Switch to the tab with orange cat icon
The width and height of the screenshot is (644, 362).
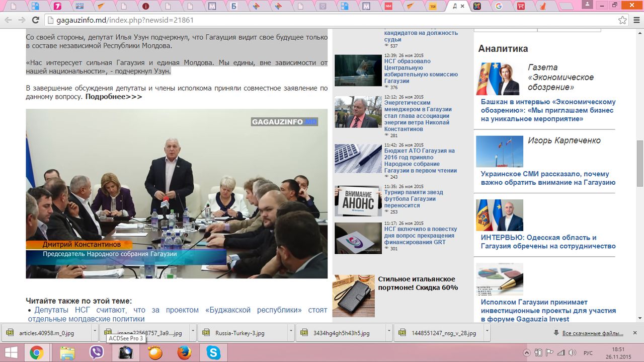click(x=543, y=6)
